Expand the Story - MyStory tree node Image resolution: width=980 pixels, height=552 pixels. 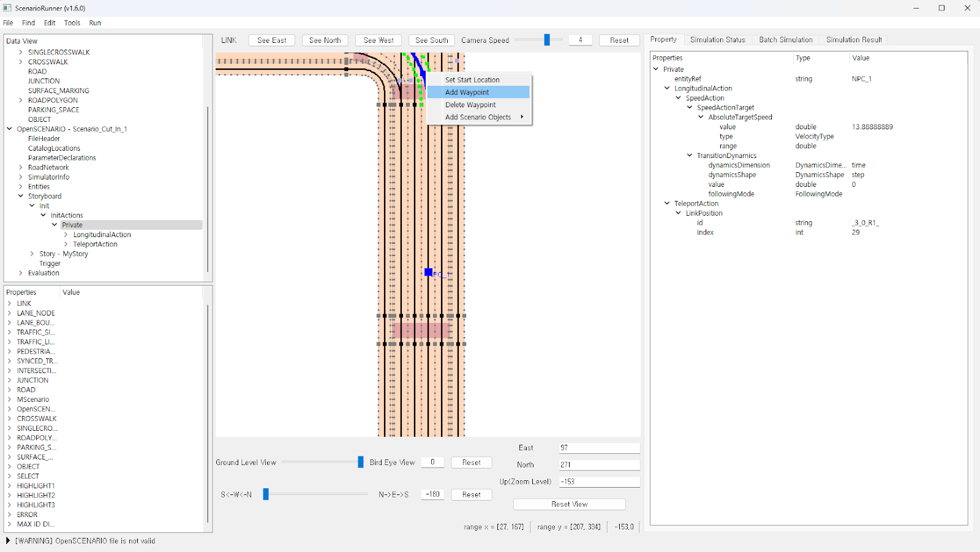(32, 254)
